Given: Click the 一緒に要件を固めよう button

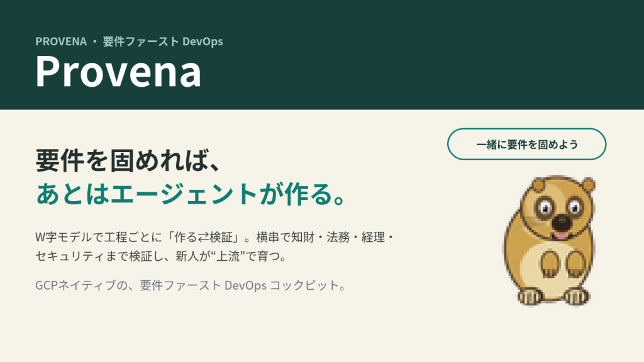Looking at the screenshot, I should tap(526, 144).
